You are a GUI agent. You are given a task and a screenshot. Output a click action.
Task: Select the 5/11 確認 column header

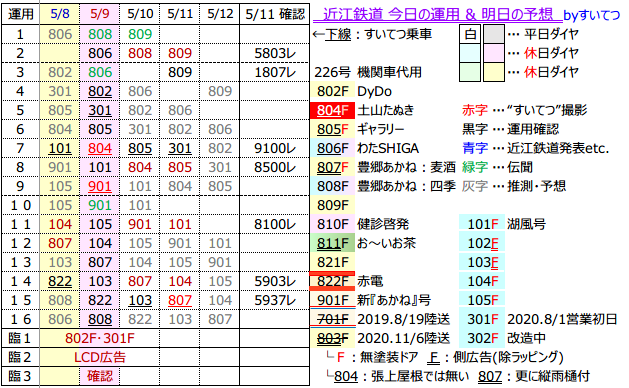click(x=275, y=14)
